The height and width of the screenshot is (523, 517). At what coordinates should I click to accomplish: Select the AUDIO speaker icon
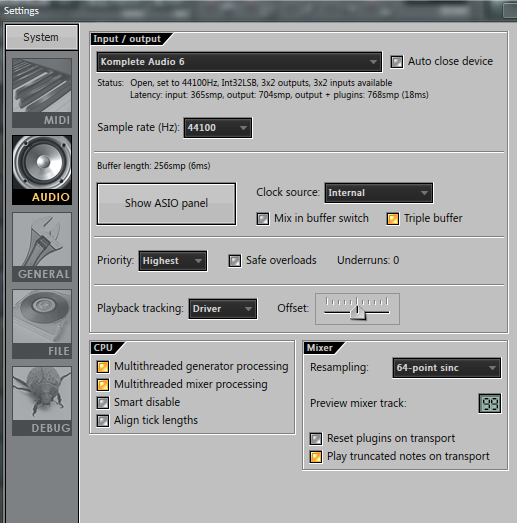pyautogui.click(x=42, y=170)
